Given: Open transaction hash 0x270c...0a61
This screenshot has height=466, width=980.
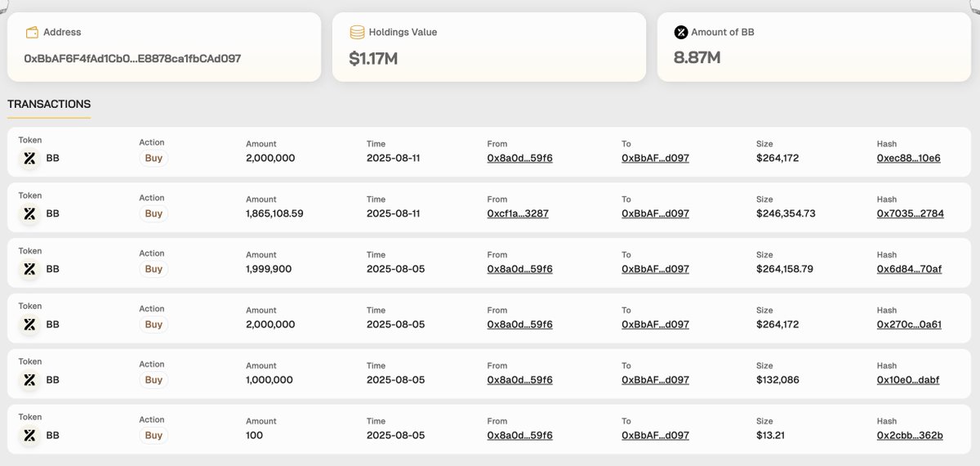Looking at the screenshot, I should pos(909,325).
